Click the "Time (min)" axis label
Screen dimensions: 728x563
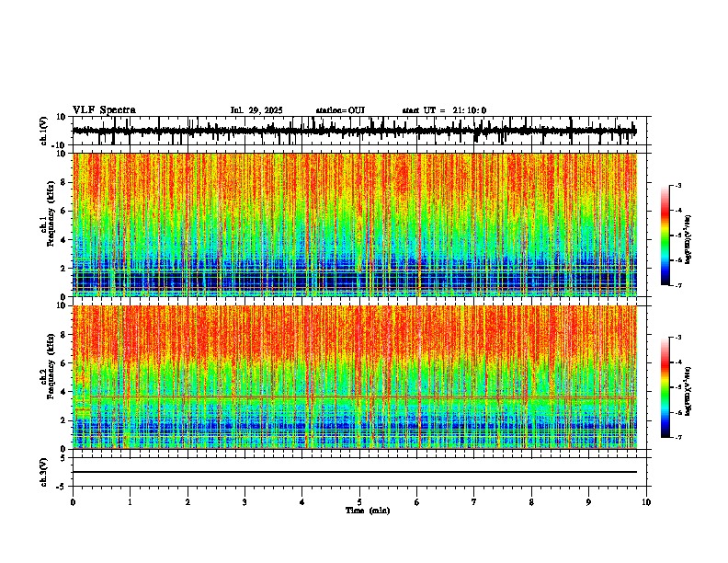(368, 511)
